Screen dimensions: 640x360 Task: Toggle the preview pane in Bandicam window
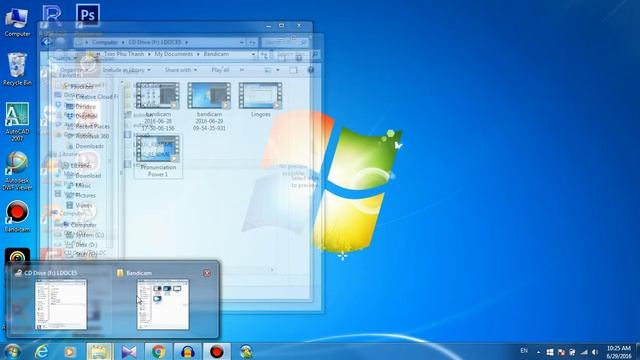293,70
